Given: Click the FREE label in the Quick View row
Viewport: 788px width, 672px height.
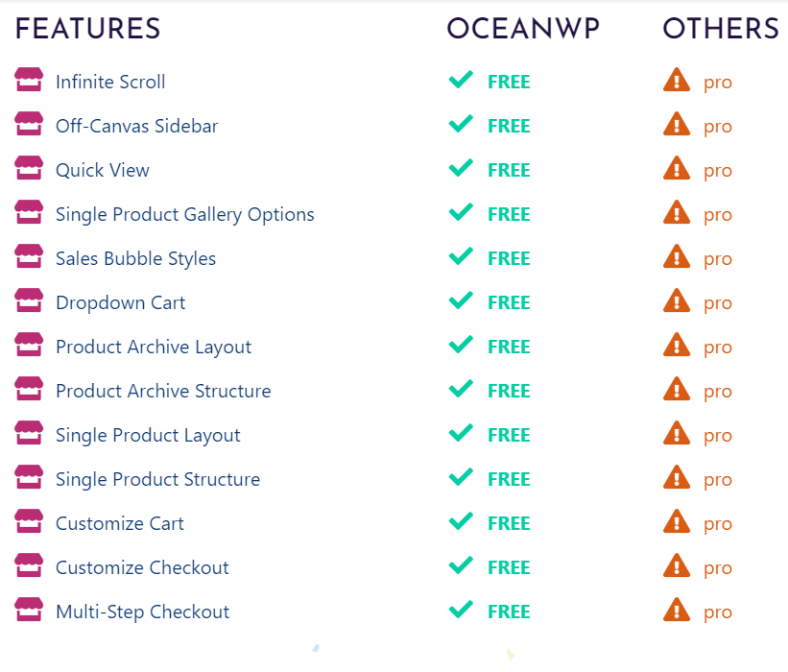Looking at the screenshot, I should pyautogui.click(x=509, y=170).
